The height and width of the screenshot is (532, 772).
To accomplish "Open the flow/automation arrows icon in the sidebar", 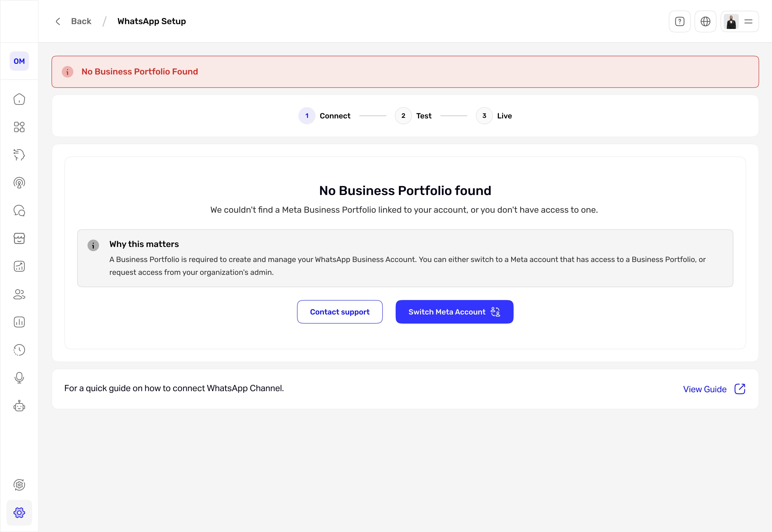I will 19,155.
